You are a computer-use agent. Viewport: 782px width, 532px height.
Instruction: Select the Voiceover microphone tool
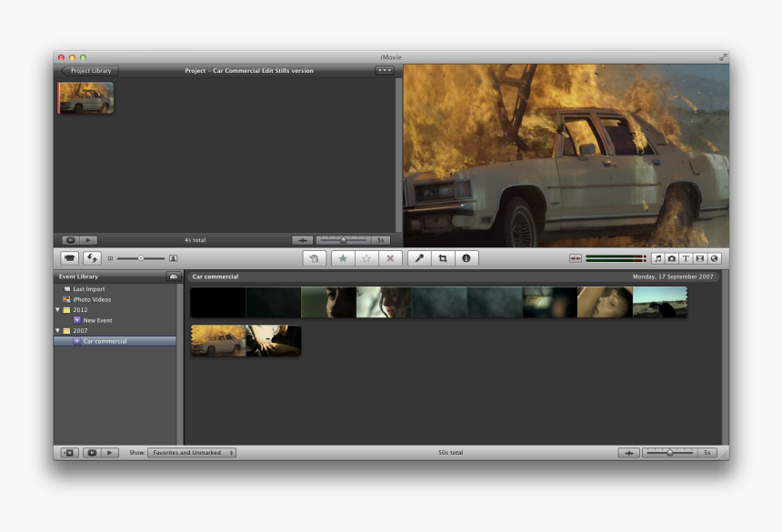[419, 258]
